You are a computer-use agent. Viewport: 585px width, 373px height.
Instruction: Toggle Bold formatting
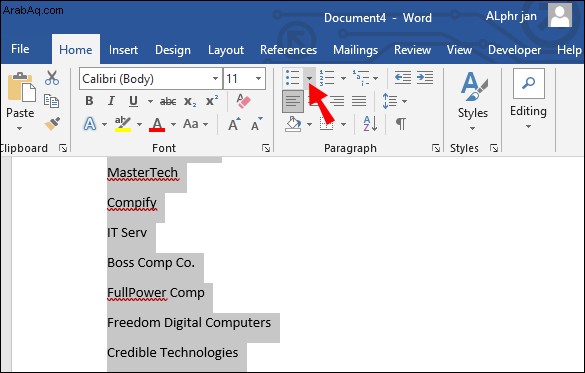tap(89, 101)
